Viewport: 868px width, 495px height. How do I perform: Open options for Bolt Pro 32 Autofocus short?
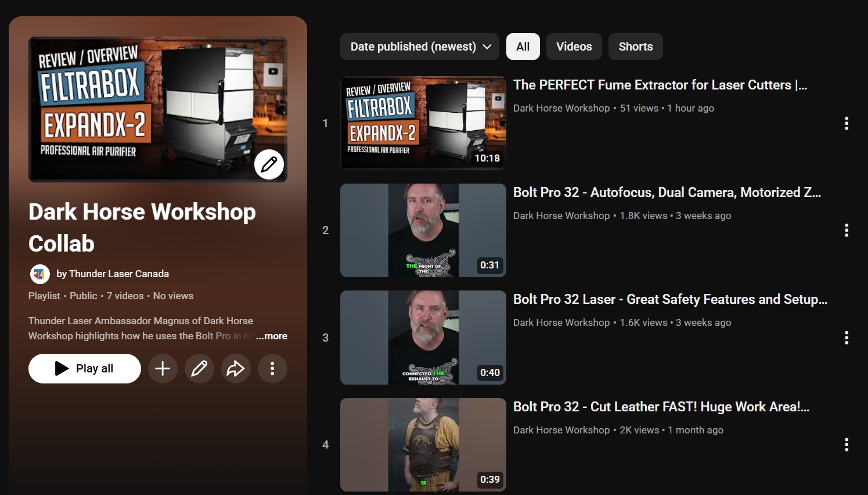point(847,230)
